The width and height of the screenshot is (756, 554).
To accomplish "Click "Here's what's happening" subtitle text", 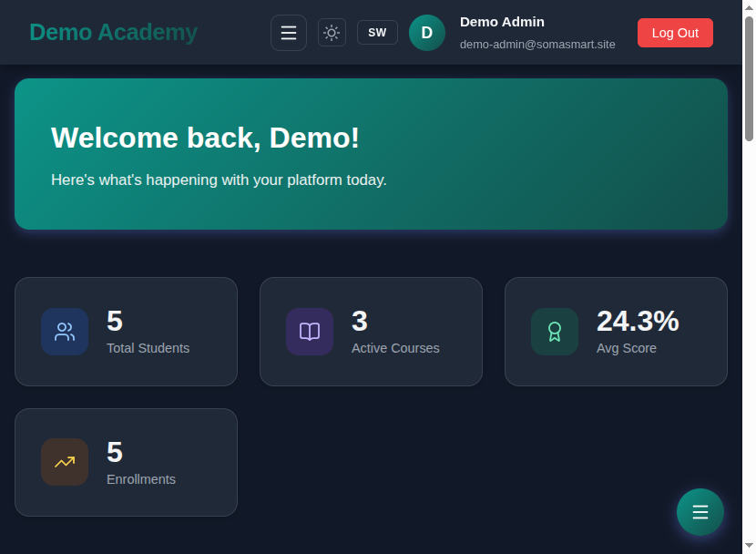I will (219, 180).
